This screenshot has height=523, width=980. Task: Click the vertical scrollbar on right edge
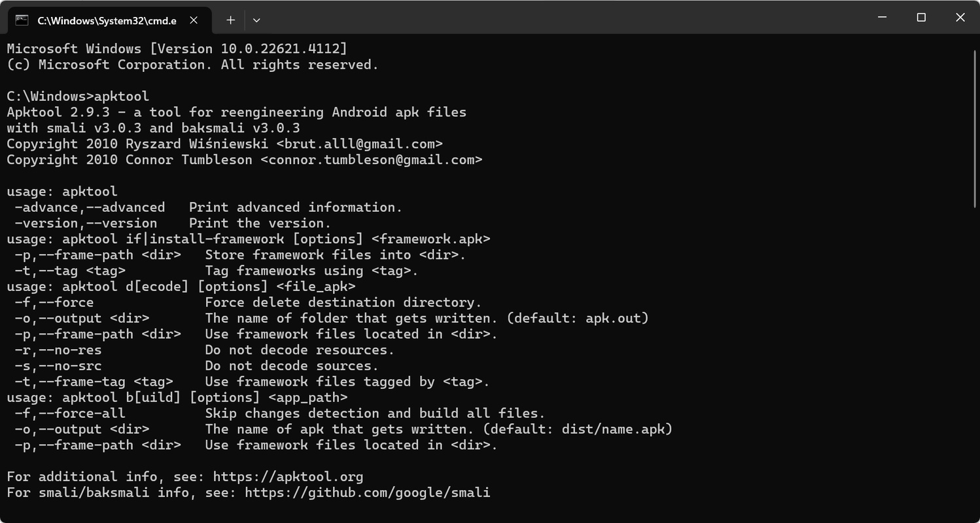[975, 275]
